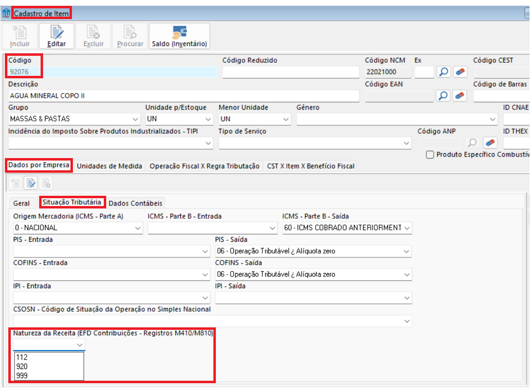The width and height of the screenshot is (532, 392).
Task: Click the Código CEST field
Action: [502, 72]
